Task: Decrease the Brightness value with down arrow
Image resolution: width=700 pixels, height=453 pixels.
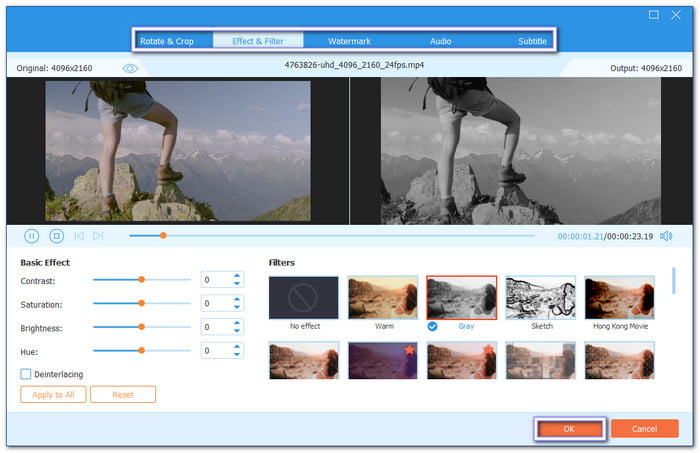Action: [237, 331]
